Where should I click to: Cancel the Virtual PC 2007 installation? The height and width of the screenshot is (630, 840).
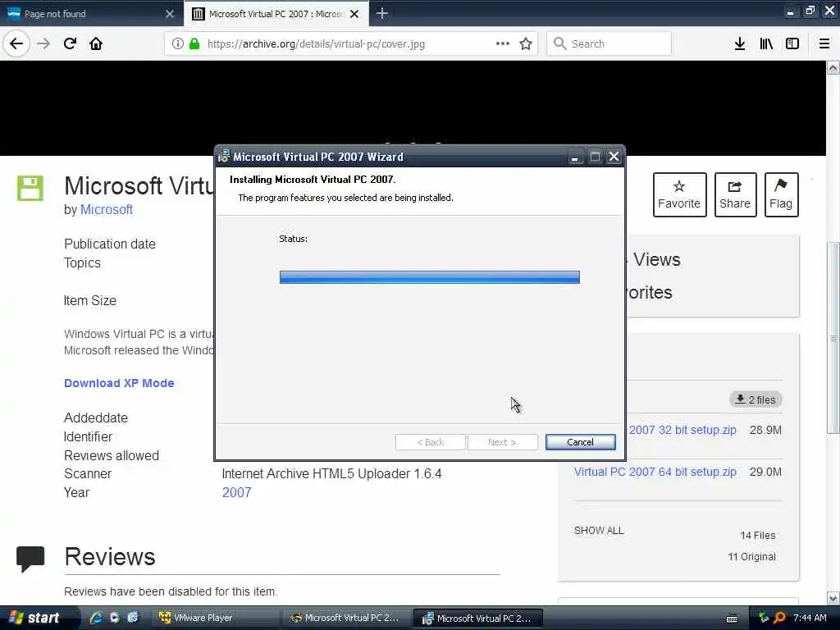[x=580, y=442]
